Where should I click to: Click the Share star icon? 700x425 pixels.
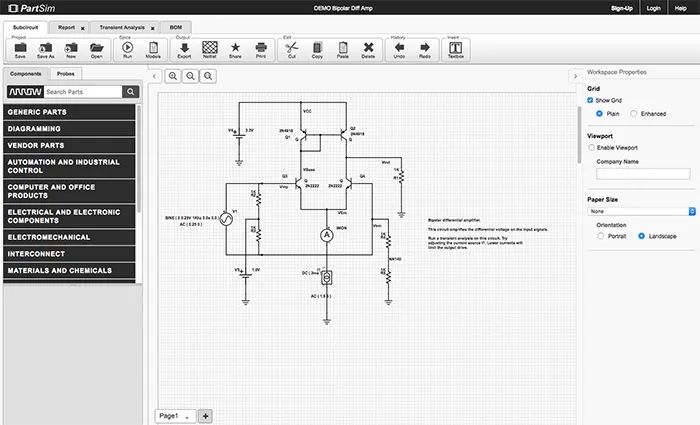[x=235, y=47]
